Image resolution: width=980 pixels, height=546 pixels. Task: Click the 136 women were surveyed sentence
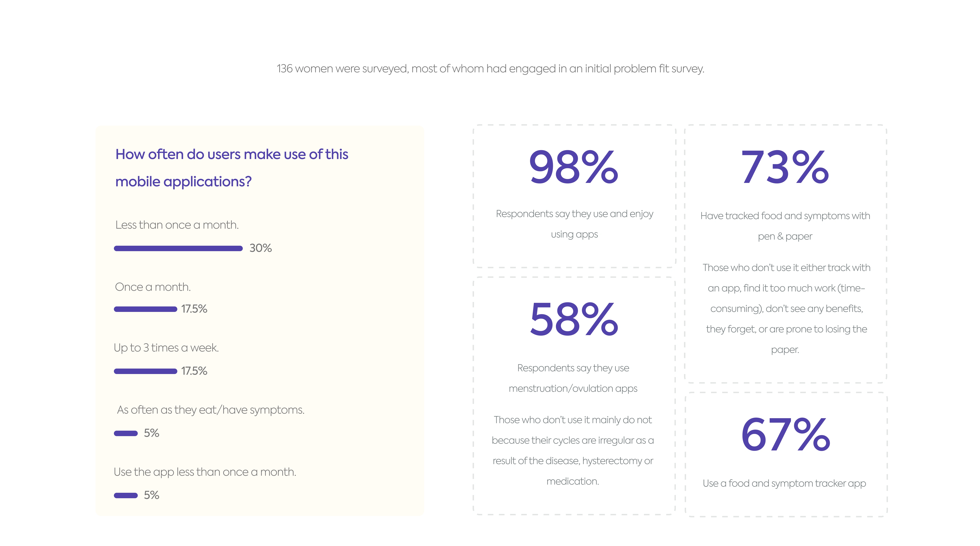click(x=490, y=69)
